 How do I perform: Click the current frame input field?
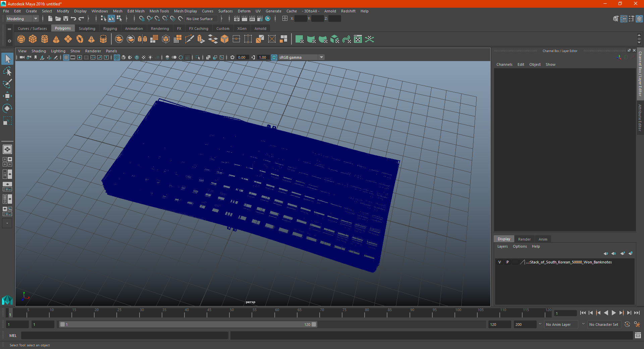point(566,313)
